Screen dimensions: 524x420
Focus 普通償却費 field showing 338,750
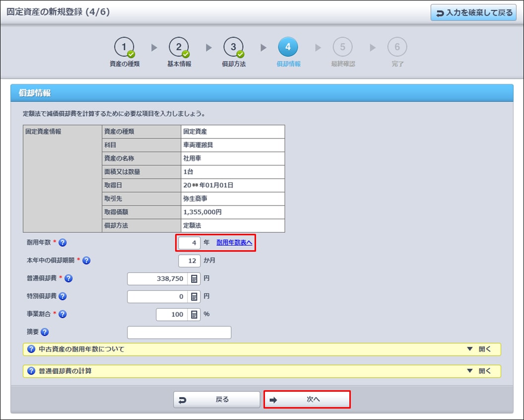coord(157,279)
